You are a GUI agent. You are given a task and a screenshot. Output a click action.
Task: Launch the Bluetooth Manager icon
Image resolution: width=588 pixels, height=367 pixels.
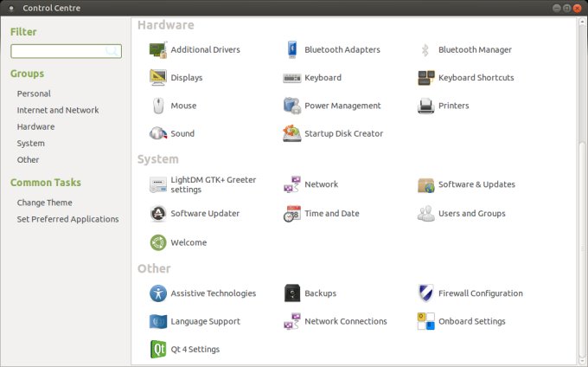425,50
